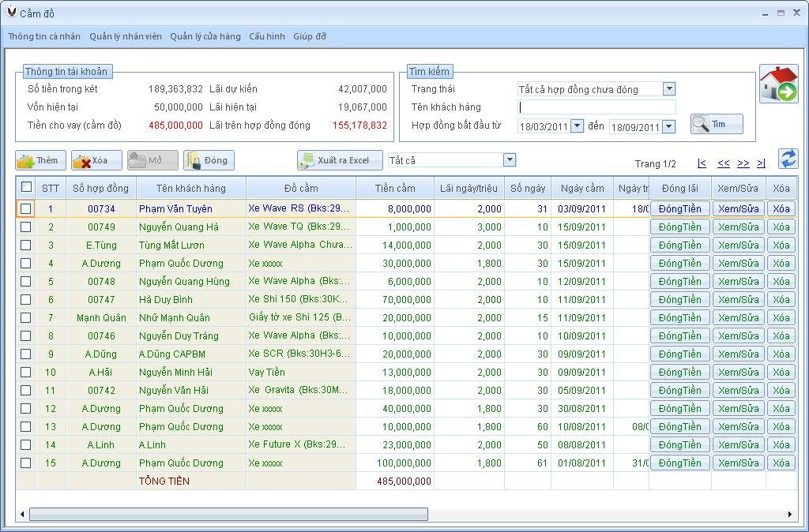The width and height of the screenshot is (809, 532).
Task: Open Thông tin cá nhân menu
Action: point(44,36)
